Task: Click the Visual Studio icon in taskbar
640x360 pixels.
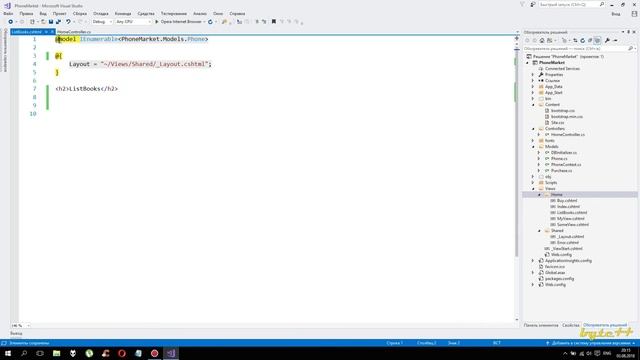Action: coord(171,353)
